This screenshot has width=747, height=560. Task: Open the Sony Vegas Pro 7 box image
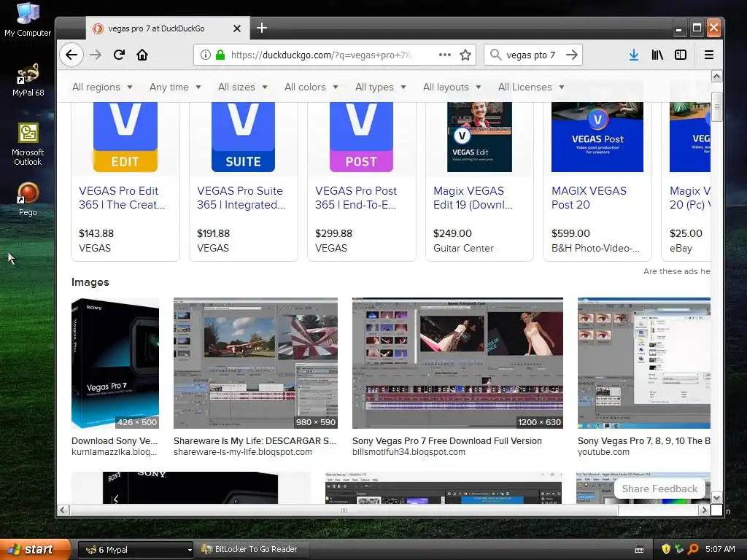(x=115, y=363)
